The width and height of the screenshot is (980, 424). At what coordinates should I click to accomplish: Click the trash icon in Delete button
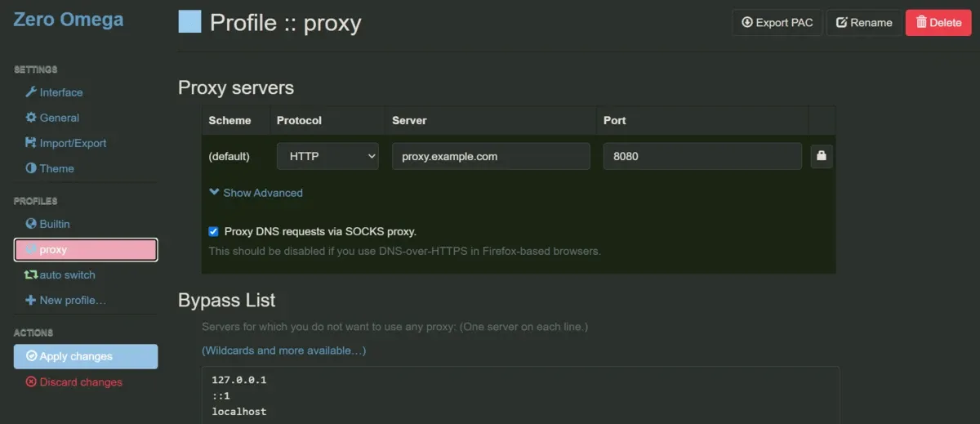[921, 22]
